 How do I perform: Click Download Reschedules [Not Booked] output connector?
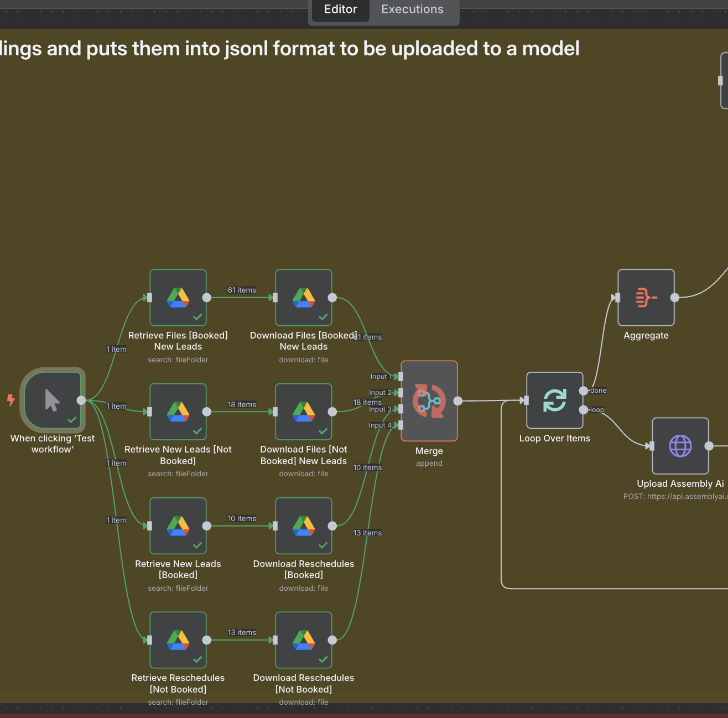click(332, 640)
